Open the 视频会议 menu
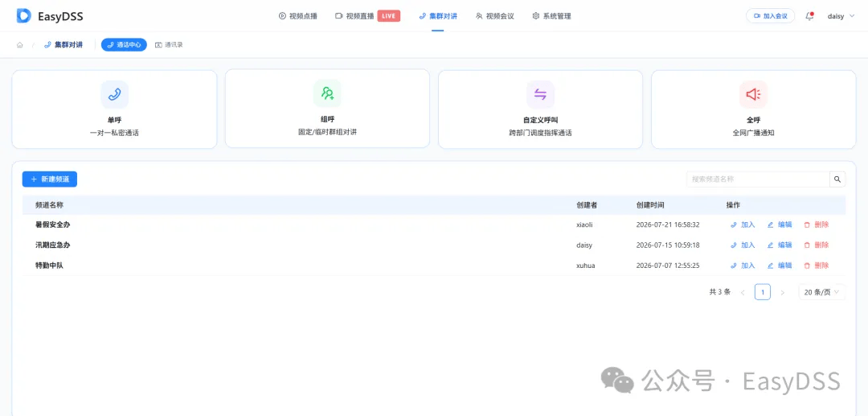The height and width of the screenshot is (416, 868). (495, 16)
